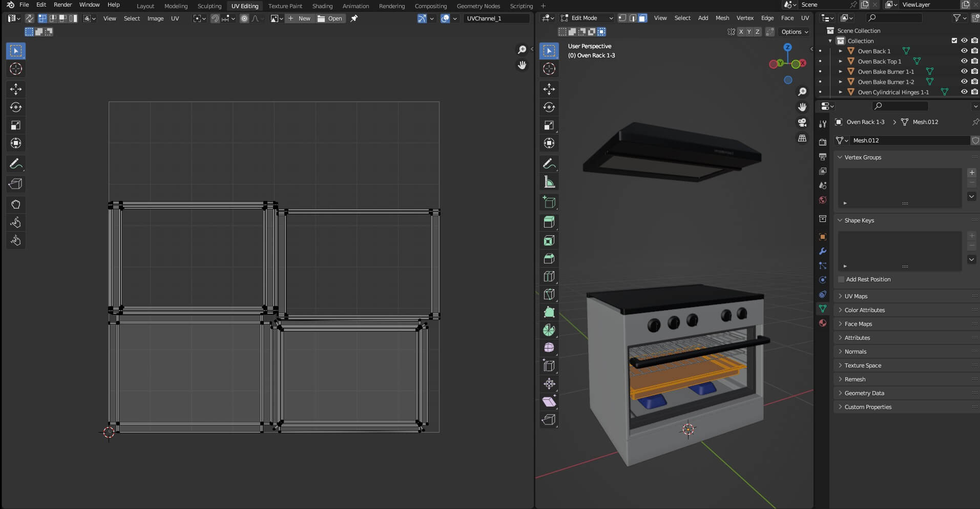Select the Loop Cut tool in 3D viewport

549,276
